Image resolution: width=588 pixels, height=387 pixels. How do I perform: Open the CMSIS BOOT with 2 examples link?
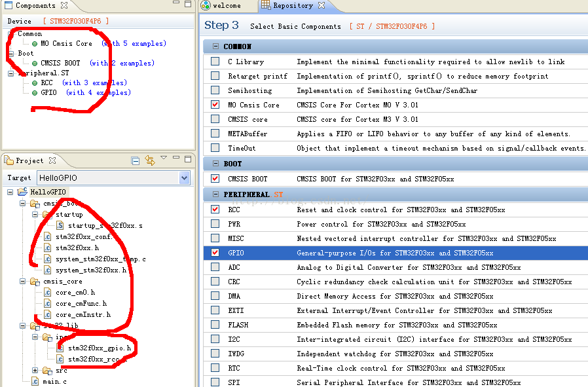click(x=122, y=63)
